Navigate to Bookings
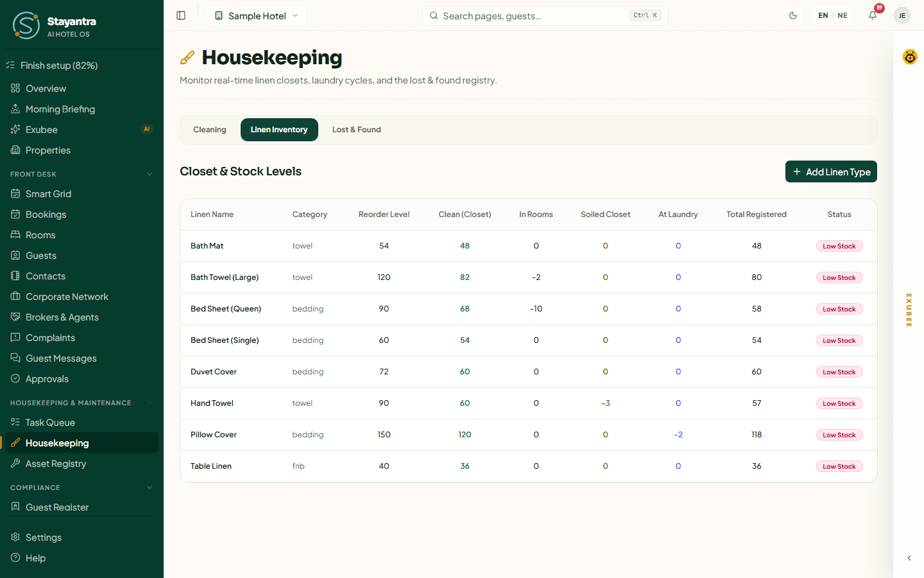The image size is (924, 578). coord(81,215)
